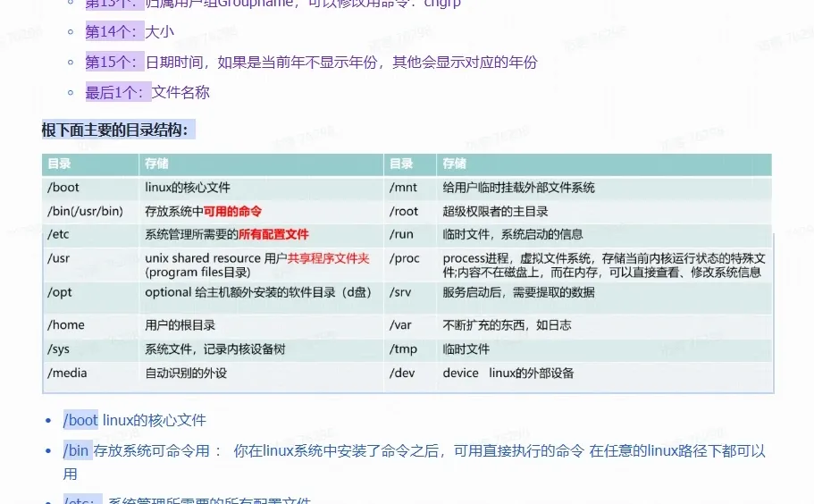Click the '/sys' table cell

click(x=90, y=349)
